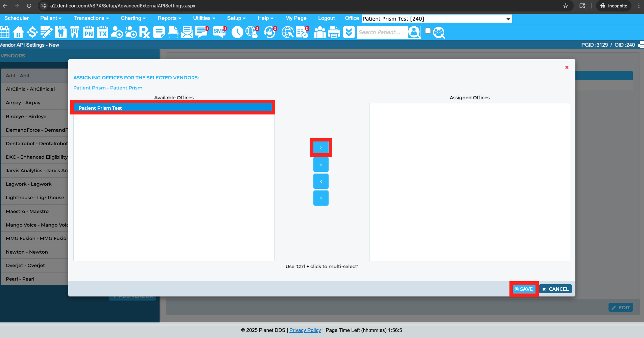This screenshot has height=338, width=644.
Task: Bookmark this page with star icon
Action: coord(566,6)
